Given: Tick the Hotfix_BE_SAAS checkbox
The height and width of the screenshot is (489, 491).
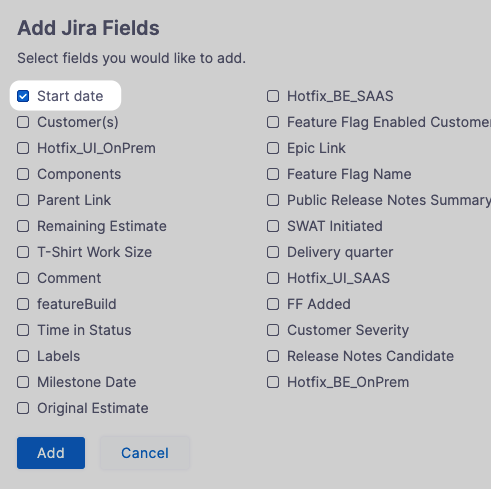Looking at the screenshot, I should click(x=273, y=96).
